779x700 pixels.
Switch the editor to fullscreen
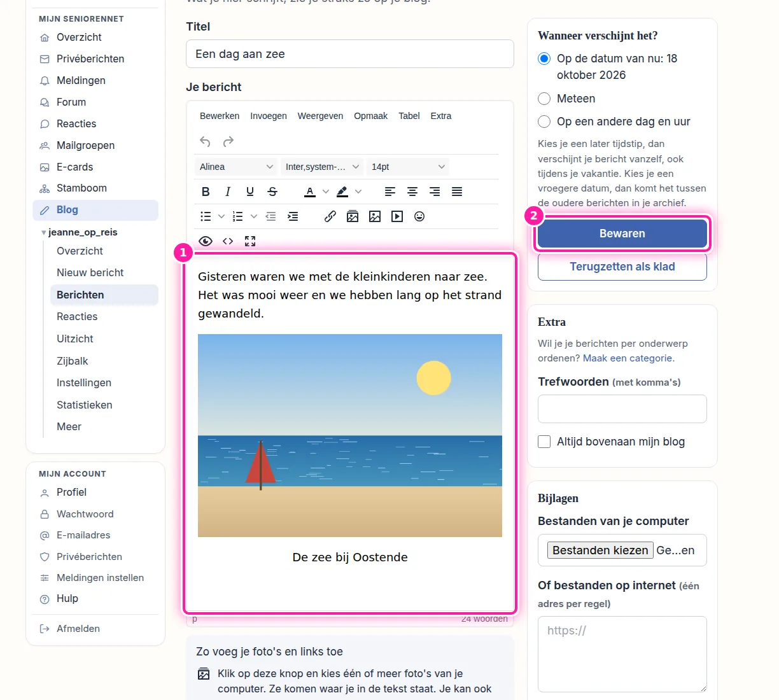point(250,241)
